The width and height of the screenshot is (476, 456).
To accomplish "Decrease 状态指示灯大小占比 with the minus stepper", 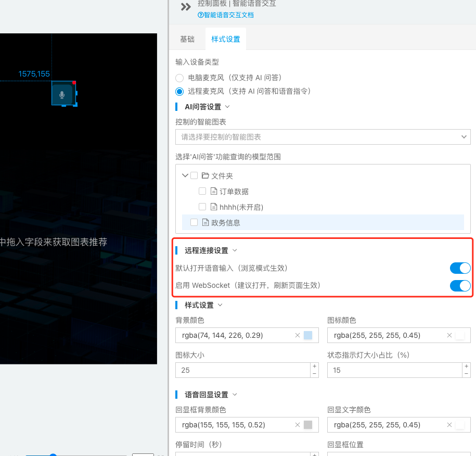I will tap(466, 374).
